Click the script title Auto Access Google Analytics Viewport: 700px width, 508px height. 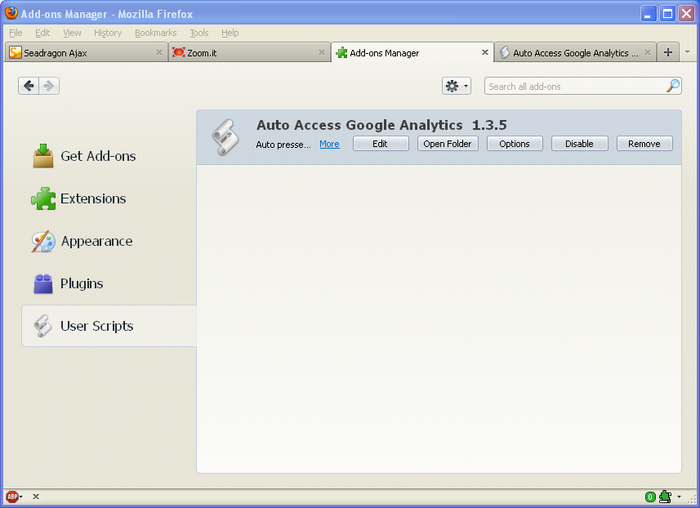359,125
